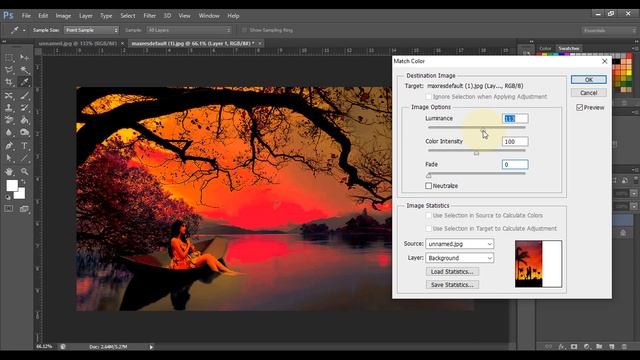Confirm Match Color with OK
The width and height of the screenshot is (640, 360).
589,80
